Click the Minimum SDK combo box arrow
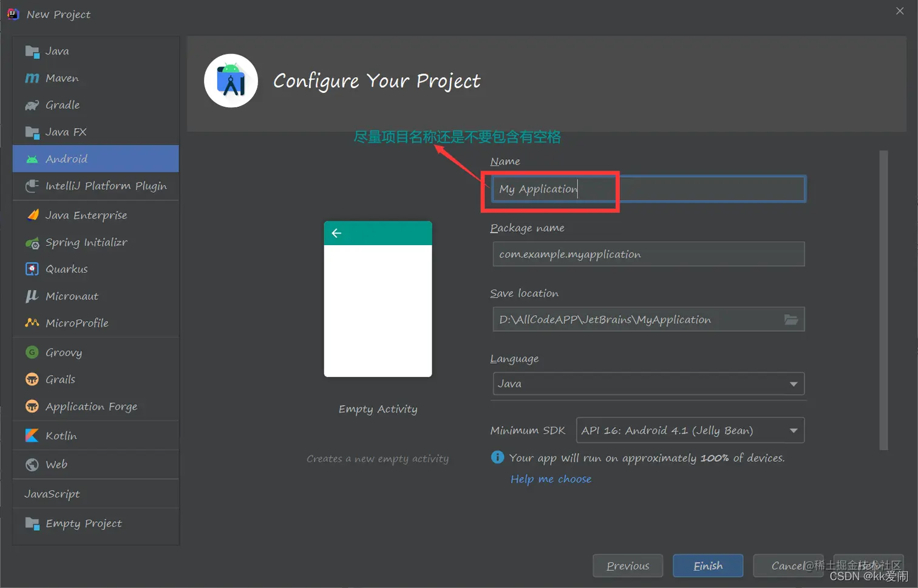 click(793, 431)
